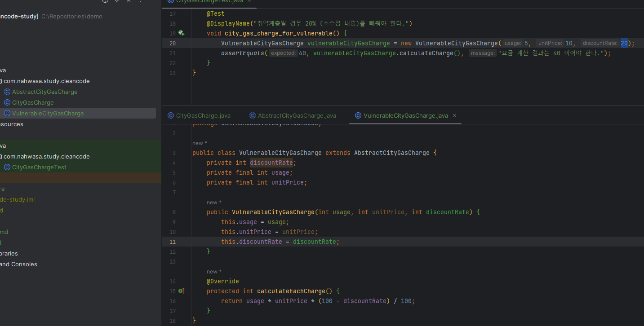Click the 'new *' hint above @Override
The width and height of the screenshot is (644, 326).
214,272
